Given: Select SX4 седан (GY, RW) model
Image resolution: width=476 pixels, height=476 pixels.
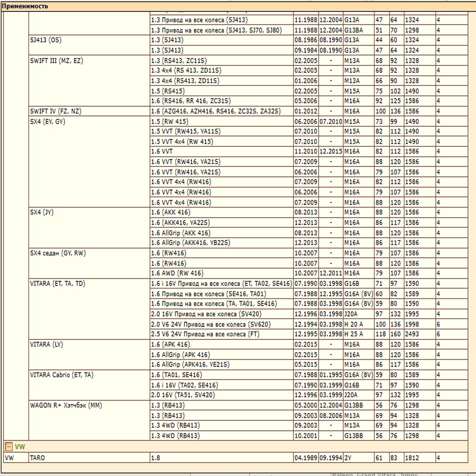Looking at the screenshot, I should pyautogui.click(x=58, y=253).
